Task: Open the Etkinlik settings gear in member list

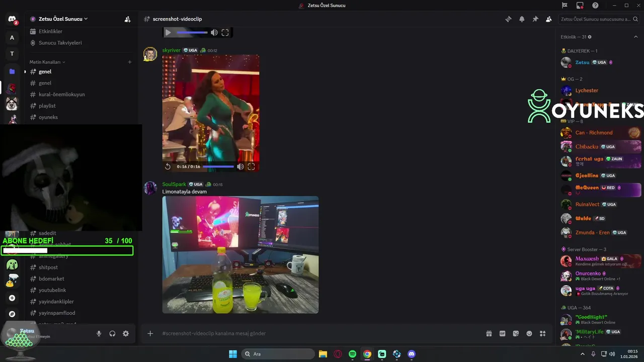Action: point(590,37)
